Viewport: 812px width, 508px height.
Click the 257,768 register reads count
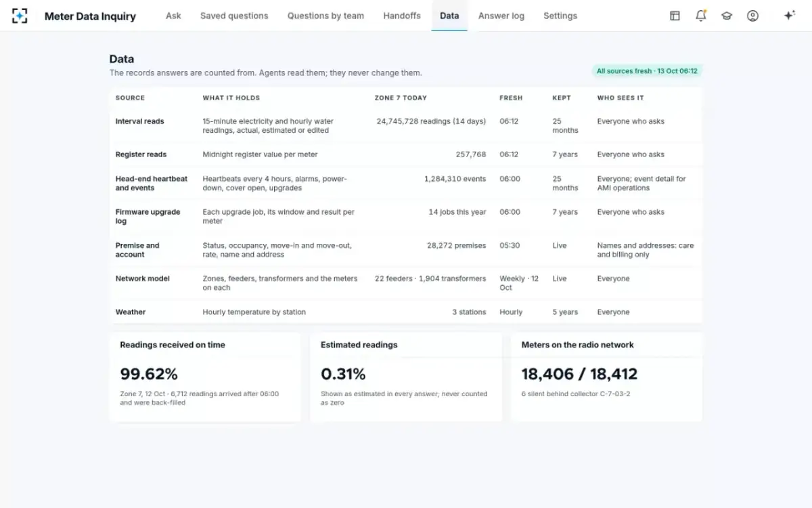471,154
